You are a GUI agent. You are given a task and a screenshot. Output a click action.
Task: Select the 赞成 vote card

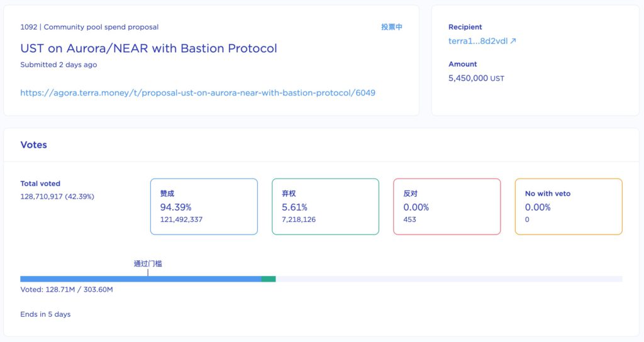[x=204, y=207]
